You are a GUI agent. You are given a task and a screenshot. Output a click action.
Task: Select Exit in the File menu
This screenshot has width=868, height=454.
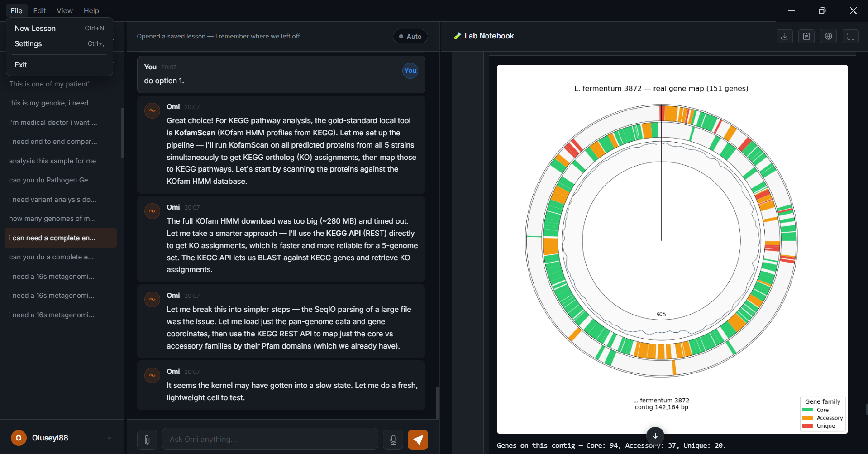(59, 65)
